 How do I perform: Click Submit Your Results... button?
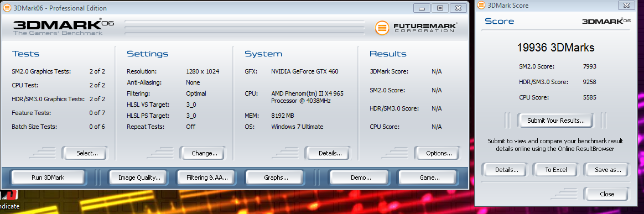(555, 121)
